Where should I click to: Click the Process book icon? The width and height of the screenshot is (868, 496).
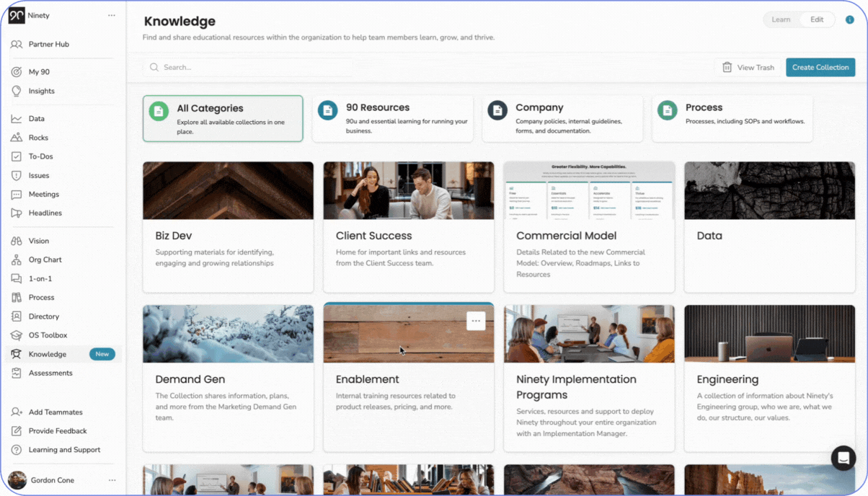17,297
